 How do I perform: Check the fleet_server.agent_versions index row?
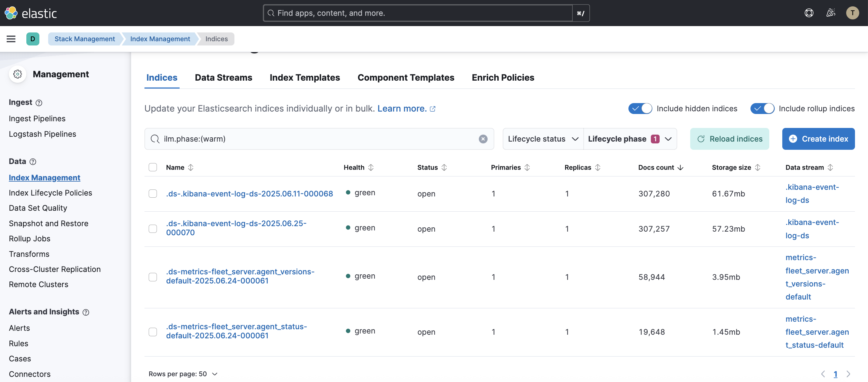coord(153,277)
